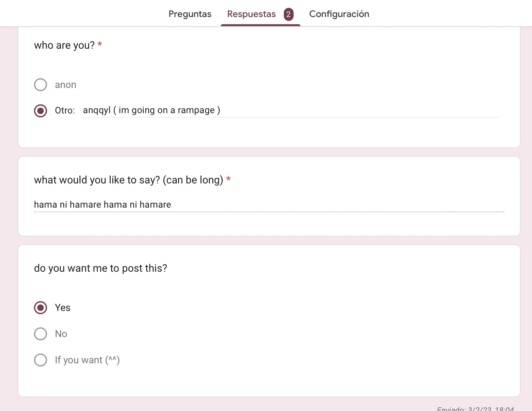Select the radio circle beside anon
Screen dimensions: 532x411
pos(40,85)
